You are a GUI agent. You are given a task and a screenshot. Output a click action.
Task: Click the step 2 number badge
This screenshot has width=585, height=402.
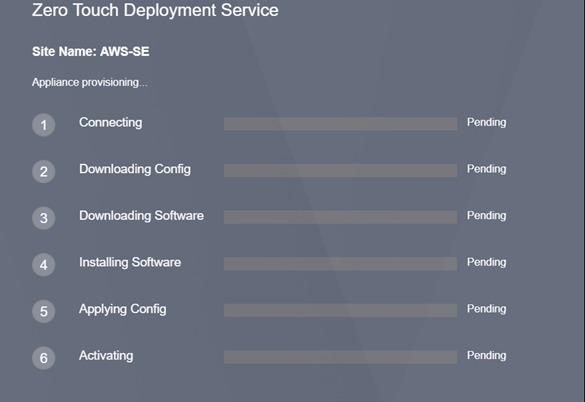pos(44,171)
